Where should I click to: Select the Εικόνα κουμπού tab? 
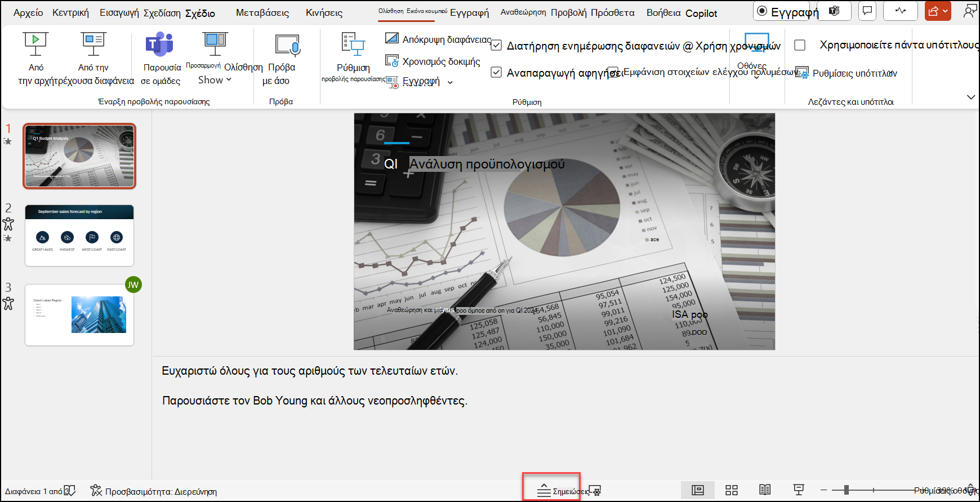coord(427,11)
